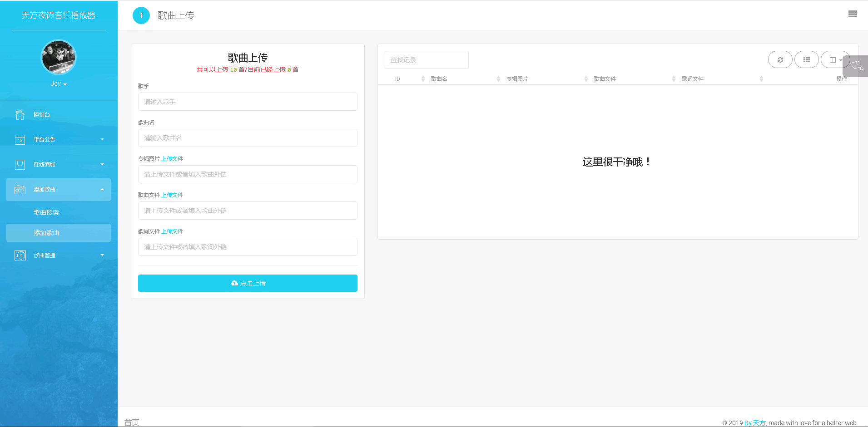This screenshot has height=427, width=868.
Task: Click the 点击上传 button
Action: (x=248, y=283)
